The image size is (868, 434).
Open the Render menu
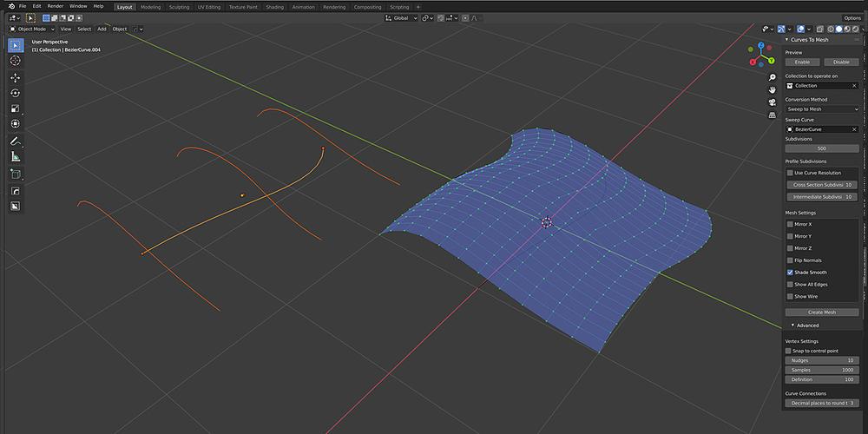click(x=56, y=6)
